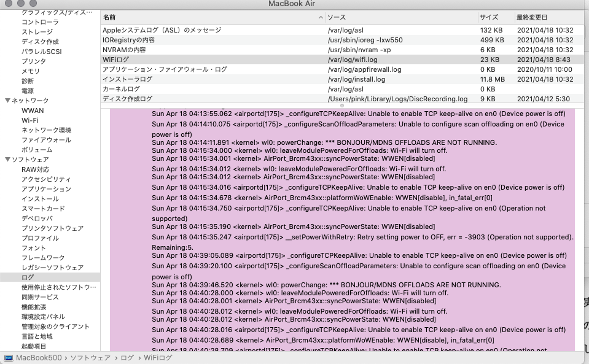
Task: Select フォント in sidebar
Action: tap(34, 247)
